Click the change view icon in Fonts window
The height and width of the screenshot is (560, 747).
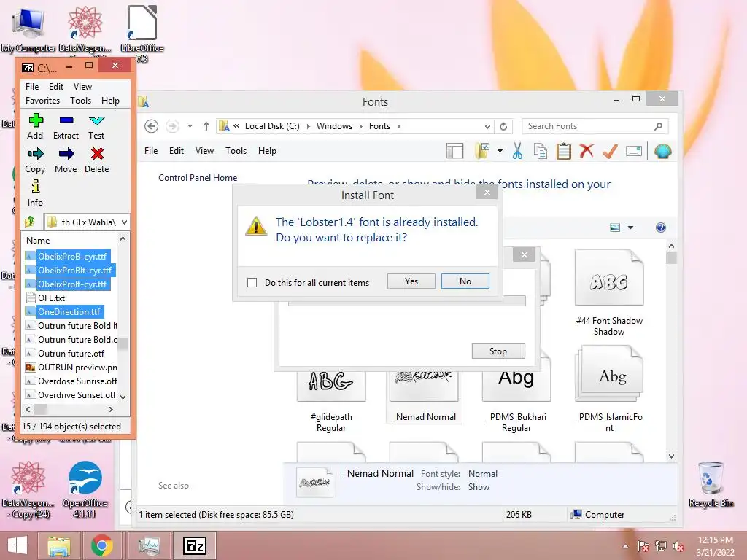point(615,227)
